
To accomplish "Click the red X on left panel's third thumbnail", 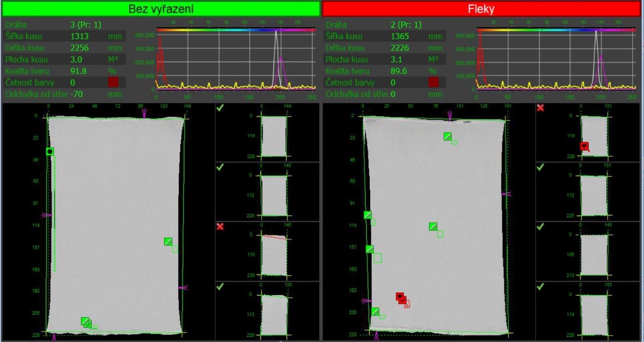I will 220,227.
